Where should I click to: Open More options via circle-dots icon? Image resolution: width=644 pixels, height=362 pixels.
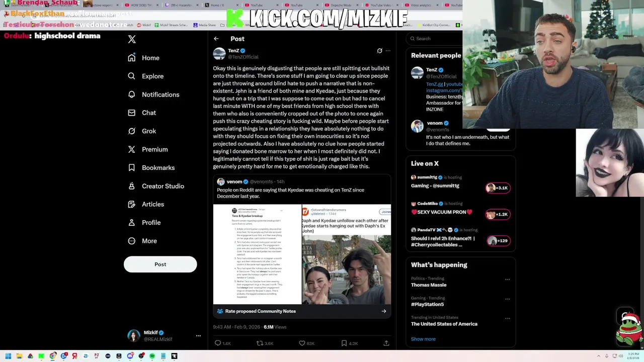point(131,241)
